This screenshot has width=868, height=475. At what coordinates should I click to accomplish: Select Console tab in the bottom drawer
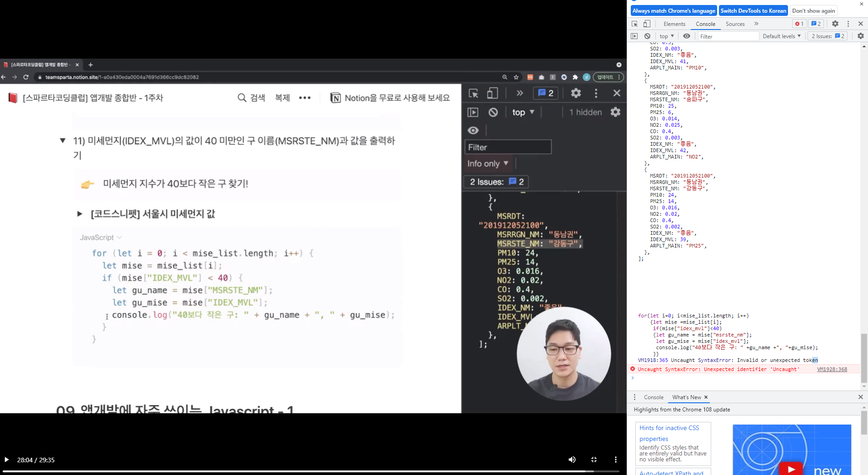(653, 397)
